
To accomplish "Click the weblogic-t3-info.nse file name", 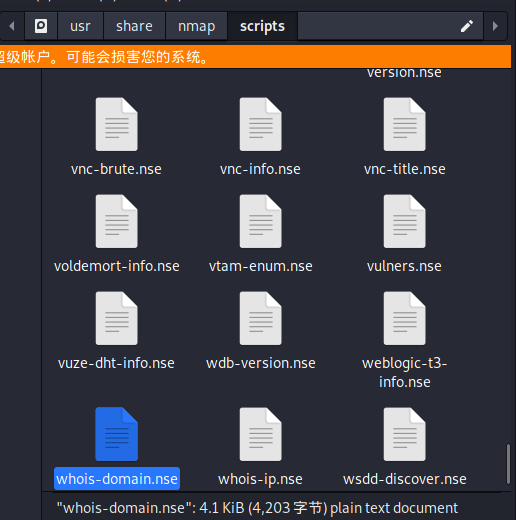I will (404, 373).
